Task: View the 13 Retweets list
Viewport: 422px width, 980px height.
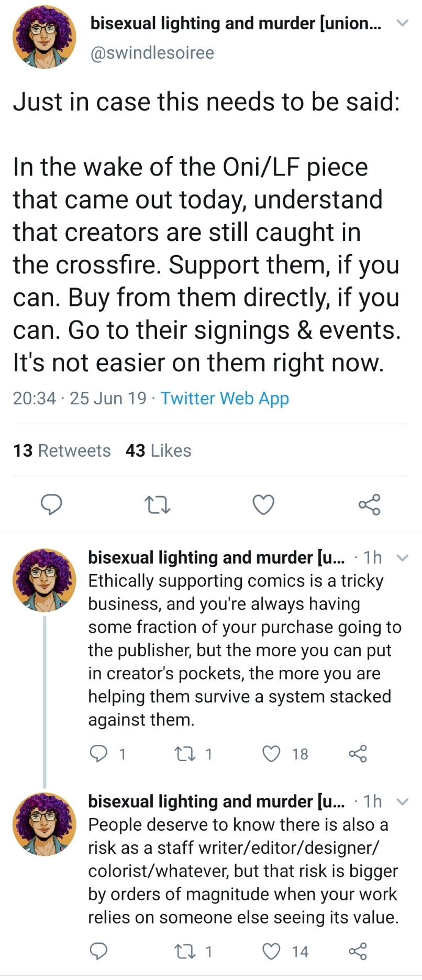Action: click(62, 450)
